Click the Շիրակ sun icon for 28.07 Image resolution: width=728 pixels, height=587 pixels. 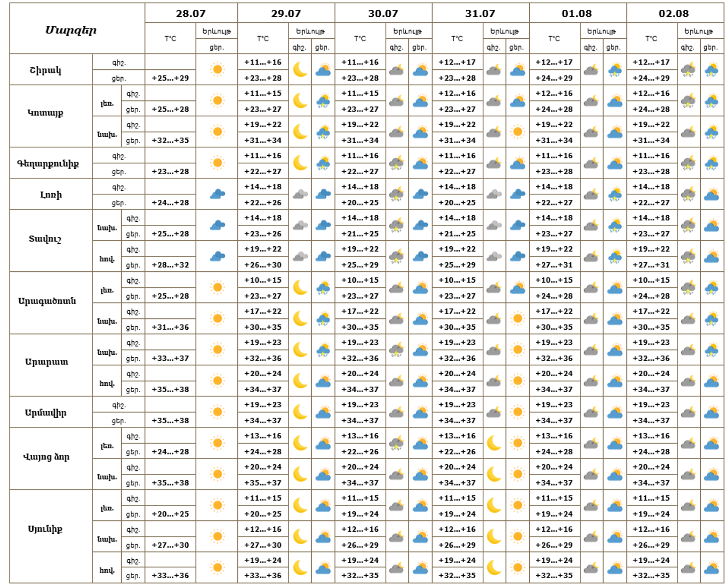click(217, 70)
